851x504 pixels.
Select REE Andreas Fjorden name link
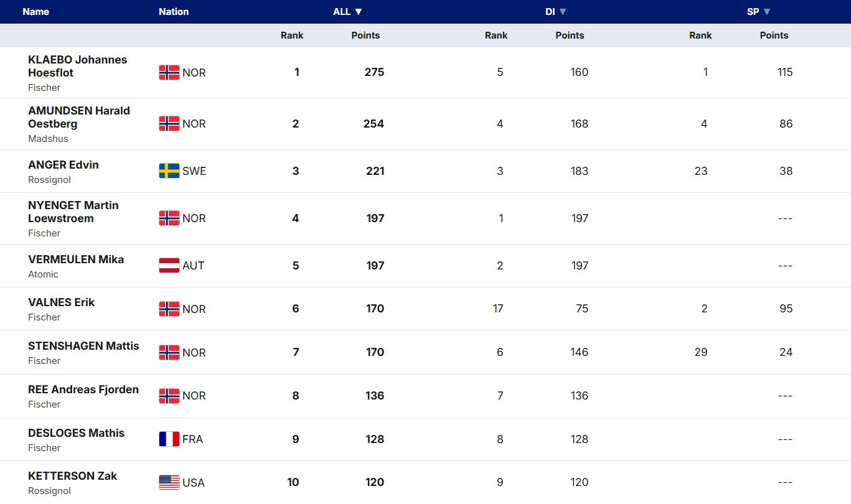[x=83, y=390]
